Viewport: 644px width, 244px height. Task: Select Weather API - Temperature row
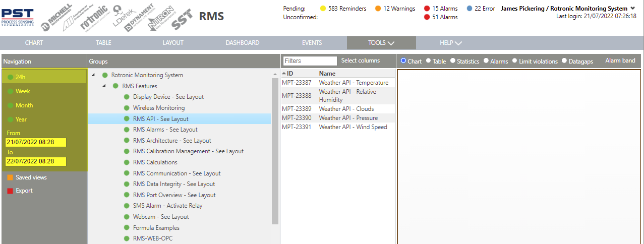338,83
